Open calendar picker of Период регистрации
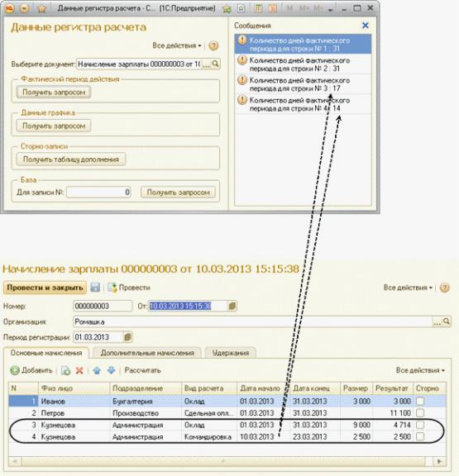 point(127,337)
